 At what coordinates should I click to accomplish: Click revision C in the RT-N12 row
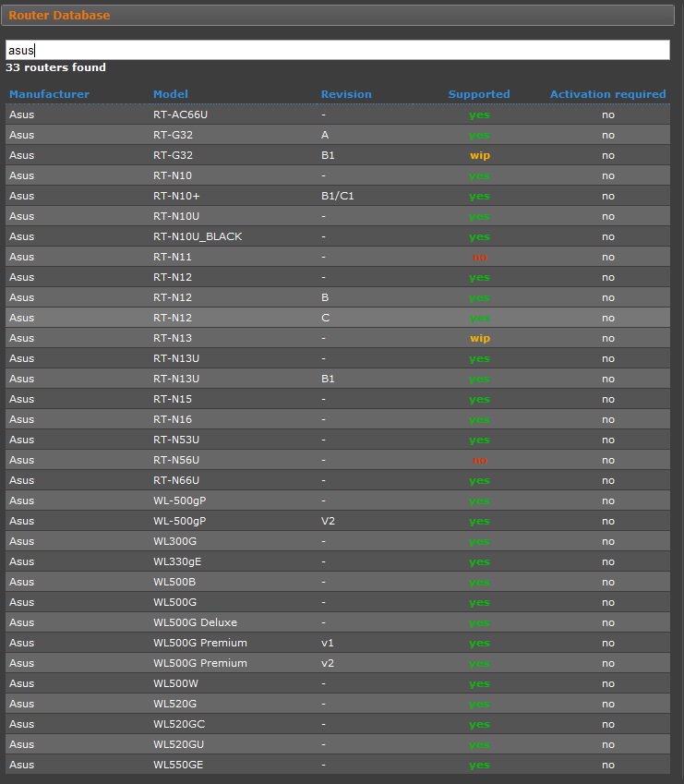pyautogui.click(x=325, y=318)
